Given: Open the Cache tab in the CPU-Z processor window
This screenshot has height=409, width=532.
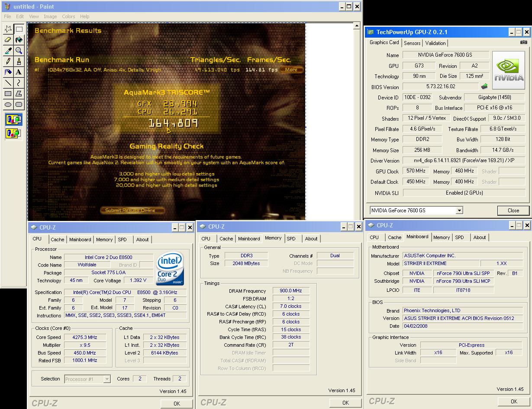Looking at the screenshot, I should point(57,240).
